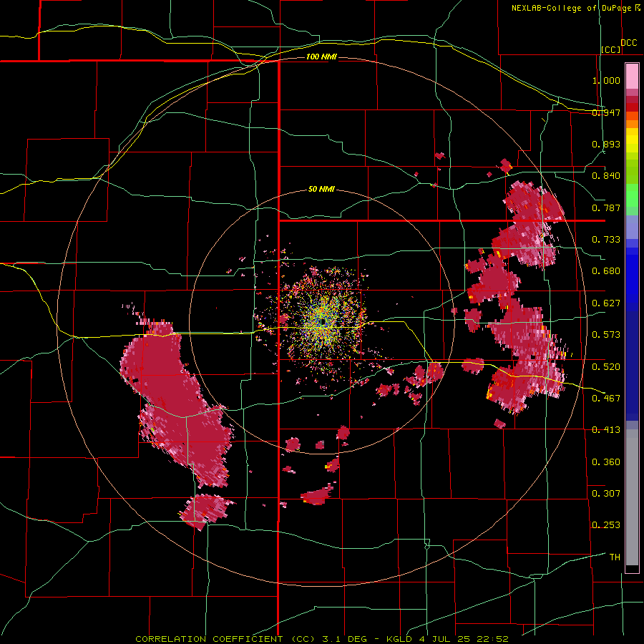Click the 0.520 legend label

(x=606, y=367)
